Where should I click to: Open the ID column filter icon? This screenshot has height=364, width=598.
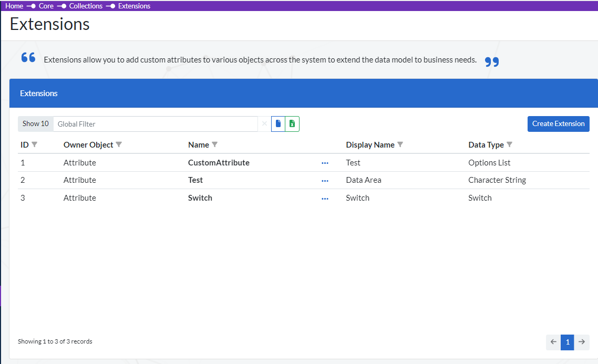(x=35, y=144)
